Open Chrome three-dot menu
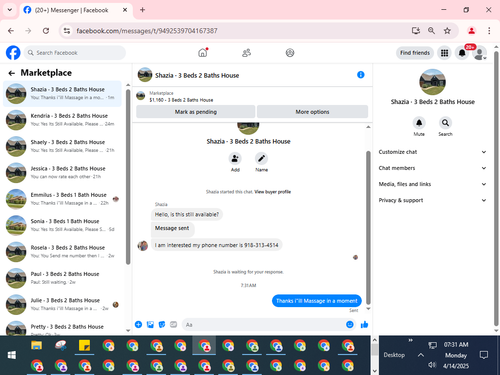Image resolution: width=500 pixels, height=375 pixels. tap(489, 31)
